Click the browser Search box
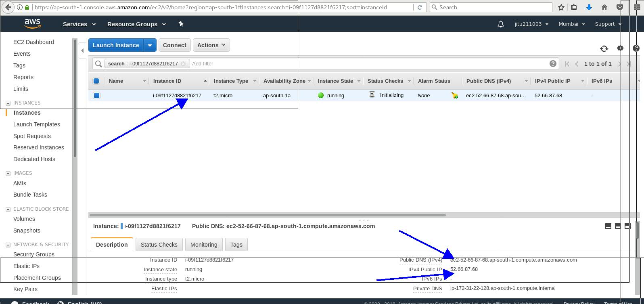 click(491, 7)
